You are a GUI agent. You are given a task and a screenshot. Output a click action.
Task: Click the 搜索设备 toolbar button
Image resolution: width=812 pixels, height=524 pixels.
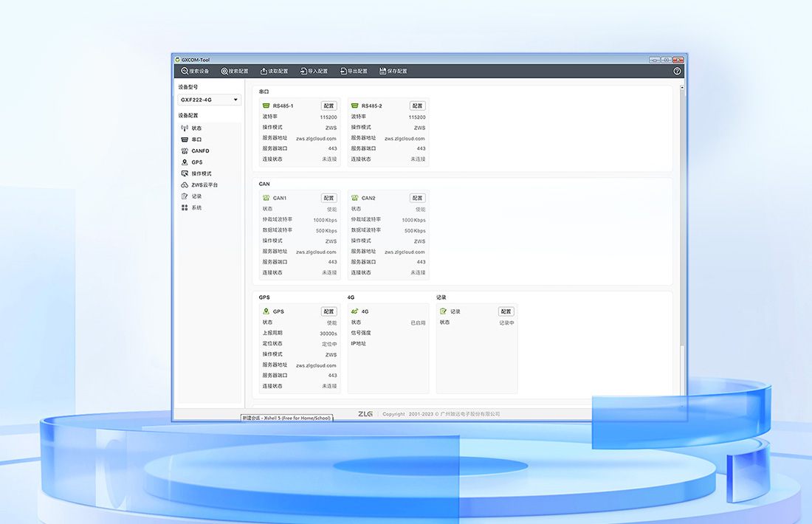coord(196,72)
